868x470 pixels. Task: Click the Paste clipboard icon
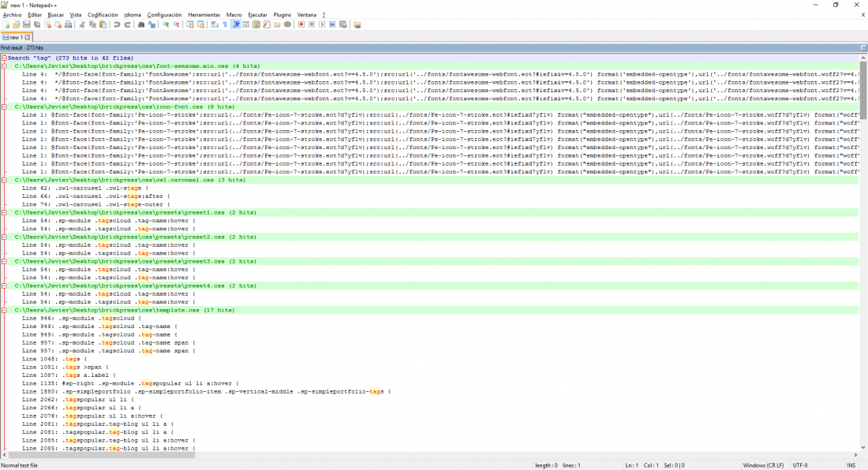click(x=103, y=24)
